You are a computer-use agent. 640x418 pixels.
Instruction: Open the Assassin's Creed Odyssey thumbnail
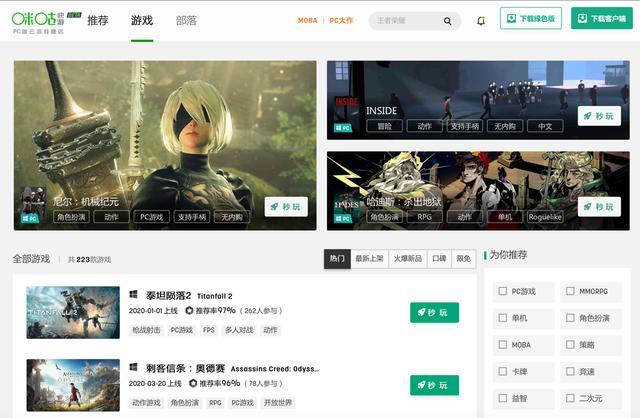coord(73,385)
